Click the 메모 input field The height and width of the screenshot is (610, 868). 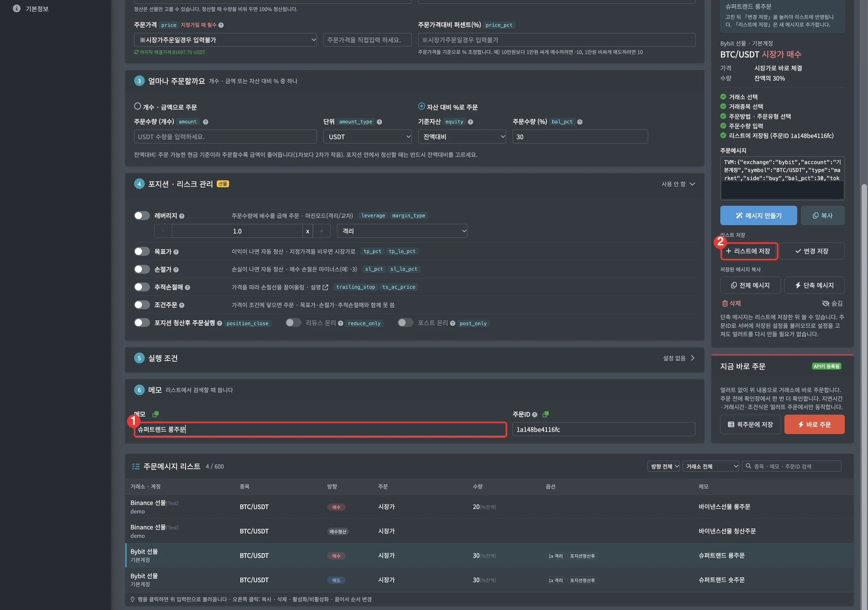(x=320, y=430)
